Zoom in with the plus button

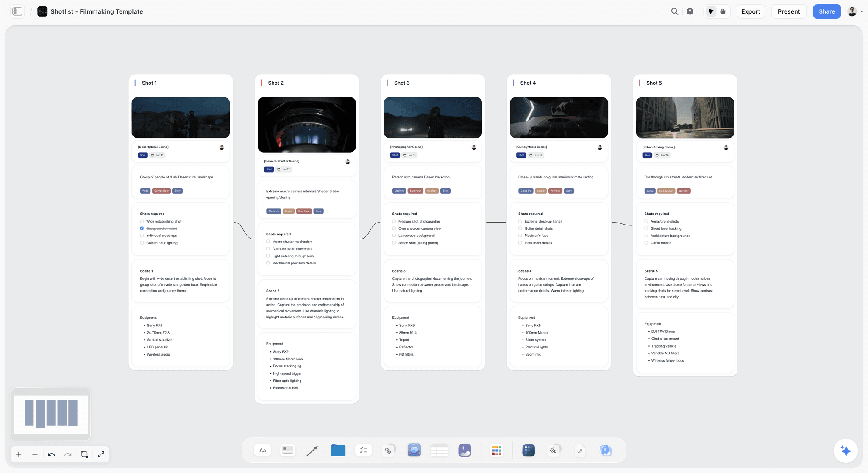(x=19, y=454)
